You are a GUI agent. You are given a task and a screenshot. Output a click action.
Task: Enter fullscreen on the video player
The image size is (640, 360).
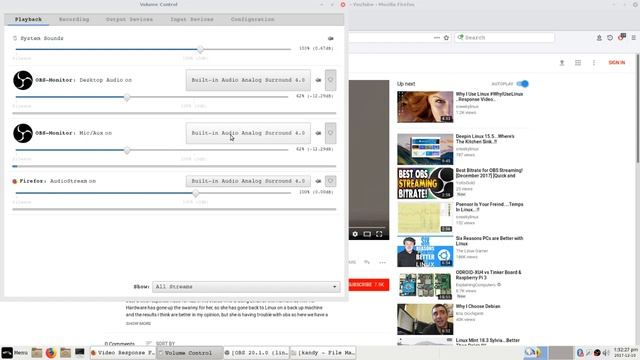[379, 234]
